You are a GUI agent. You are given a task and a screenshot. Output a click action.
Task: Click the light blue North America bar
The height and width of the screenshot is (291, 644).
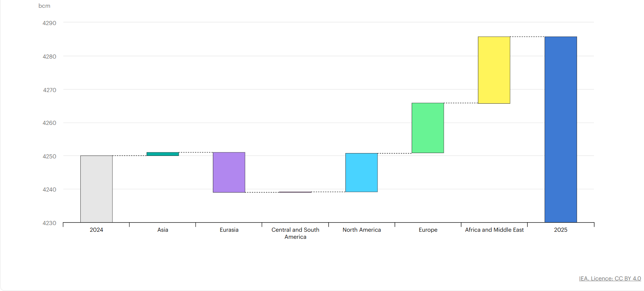(361, 172)
